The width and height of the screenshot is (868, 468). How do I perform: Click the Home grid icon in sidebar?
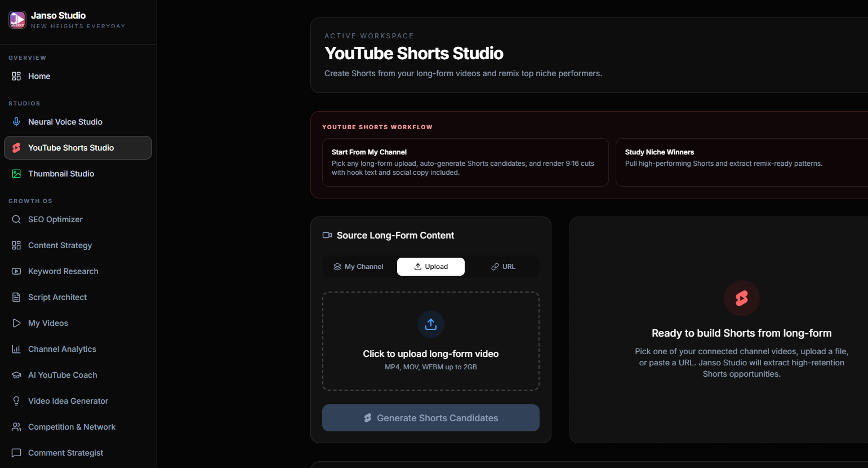[x=16, y=76]
